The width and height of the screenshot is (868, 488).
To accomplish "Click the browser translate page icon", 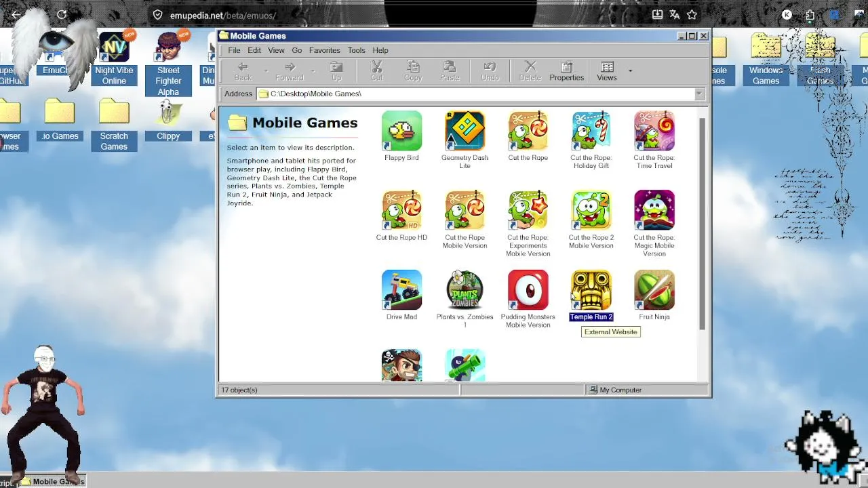I will [x=675, y=15].
